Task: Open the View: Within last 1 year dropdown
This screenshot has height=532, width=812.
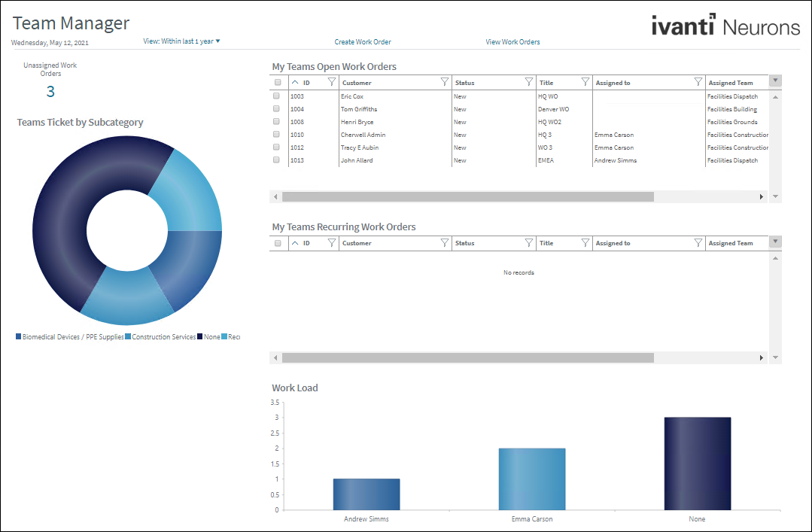Action: coord(181,42)
